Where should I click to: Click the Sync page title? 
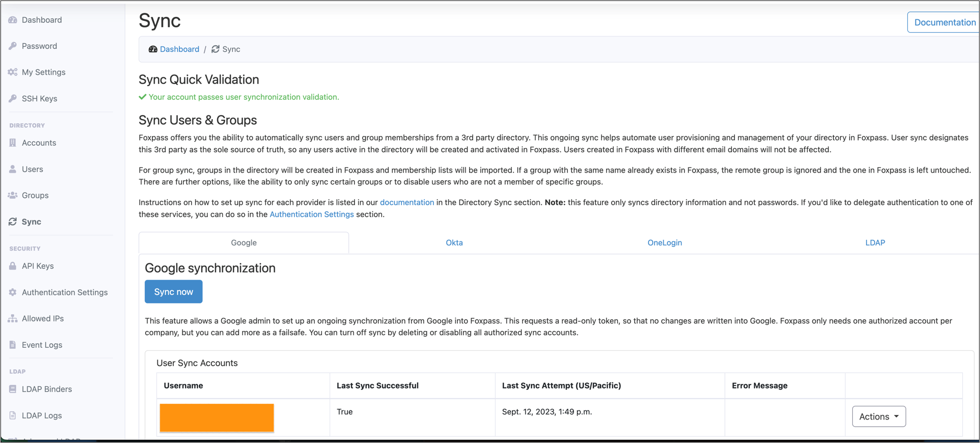(x=159, y=20)
